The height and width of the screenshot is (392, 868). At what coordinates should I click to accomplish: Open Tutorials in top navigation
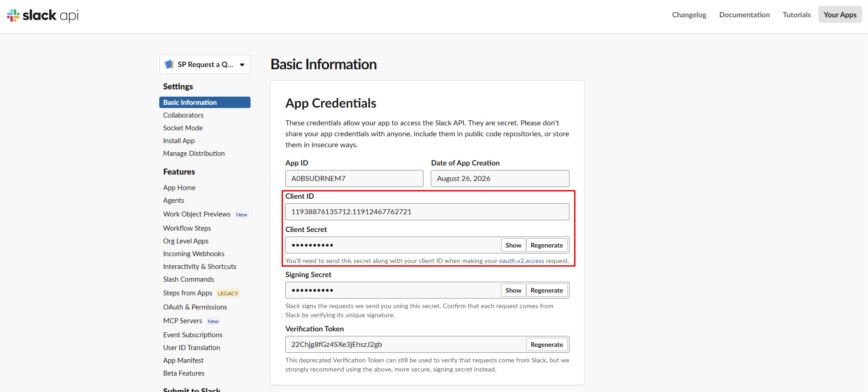tap(797, 15)
